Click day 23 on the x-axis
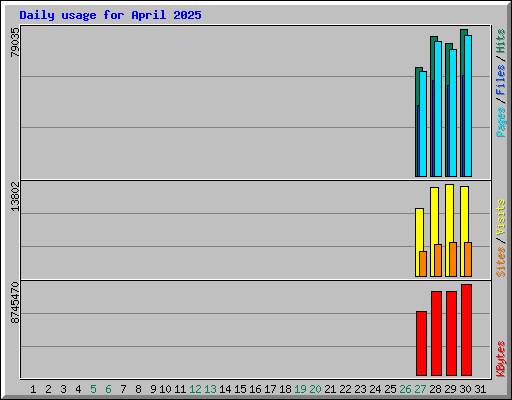This screenshot has width=512, height=400. click(360, 389)
